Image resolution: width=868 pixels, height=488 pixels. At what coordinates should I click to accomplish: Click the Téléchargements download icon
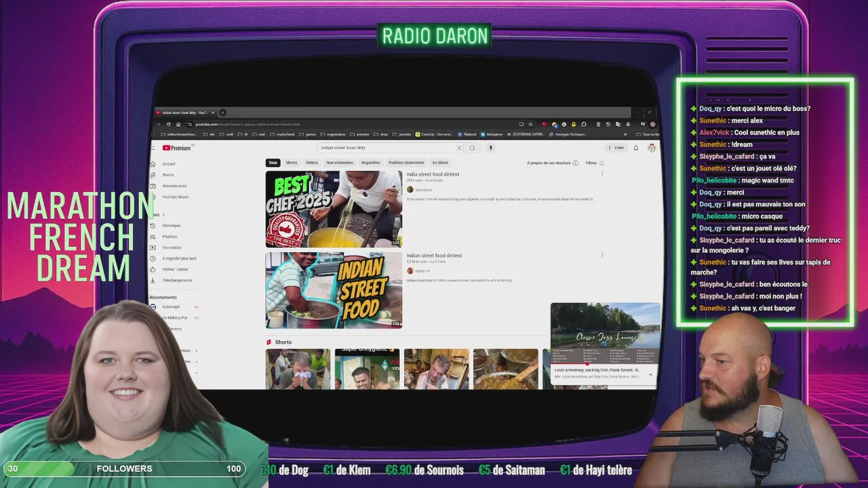click(153, 280)
